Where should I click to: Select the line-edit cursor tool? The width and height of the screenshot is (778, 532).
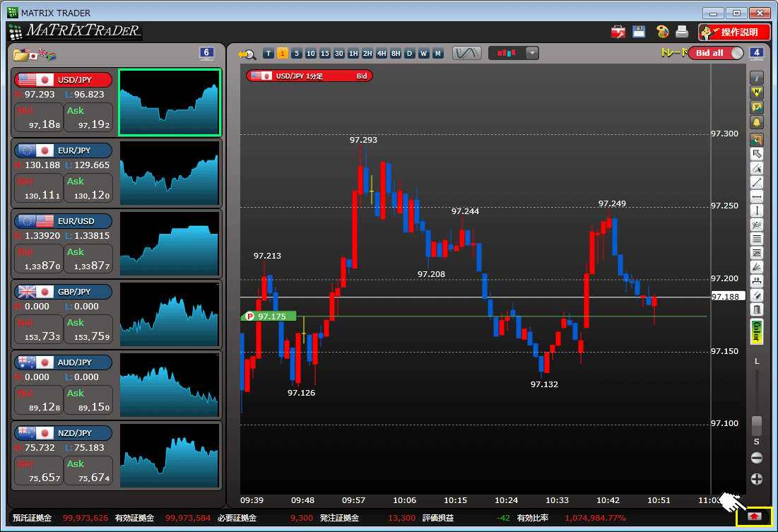point(756,168)
